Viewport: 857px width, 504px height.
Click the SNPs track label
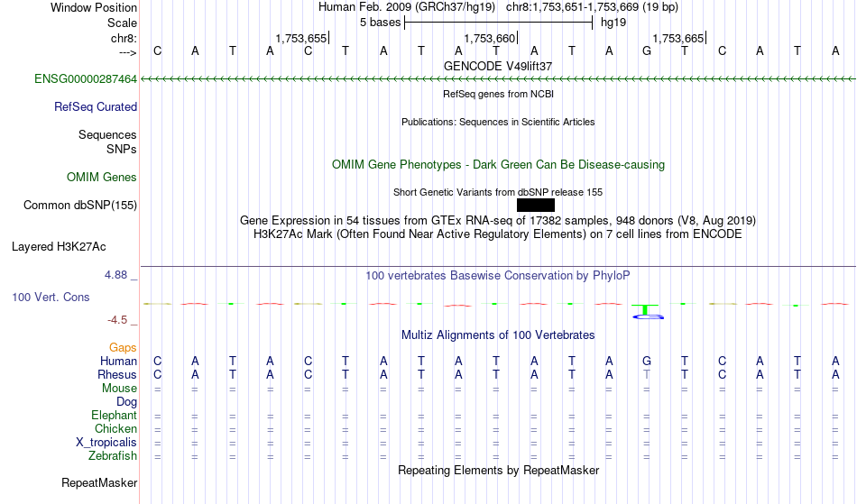tap(122, 149)
